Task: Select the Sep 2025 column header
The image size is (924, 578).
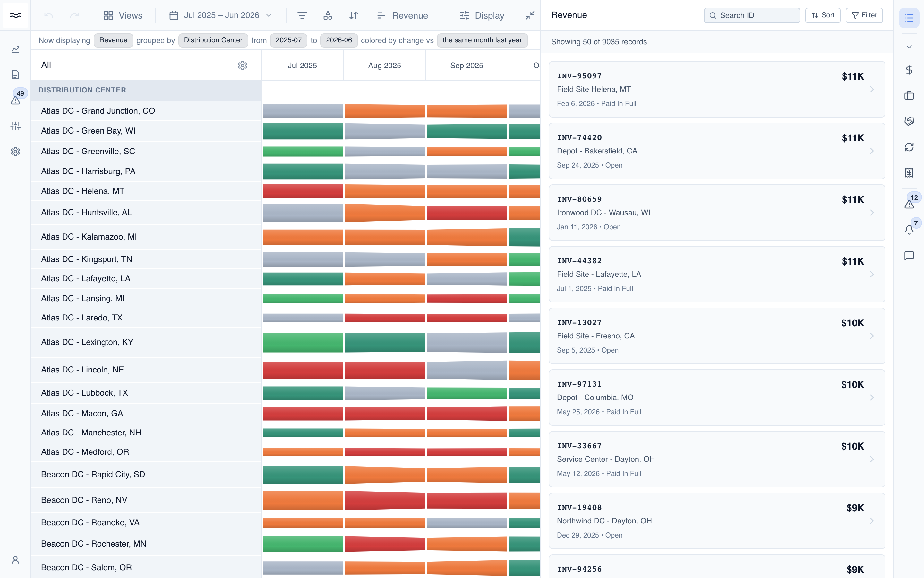Action: click(466, 66)
